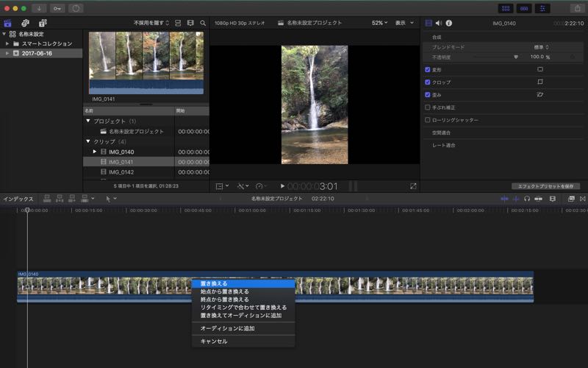Screen dimensions: 588x368
Task: Choose 置き換える from context menu
Action: point(214,283)
